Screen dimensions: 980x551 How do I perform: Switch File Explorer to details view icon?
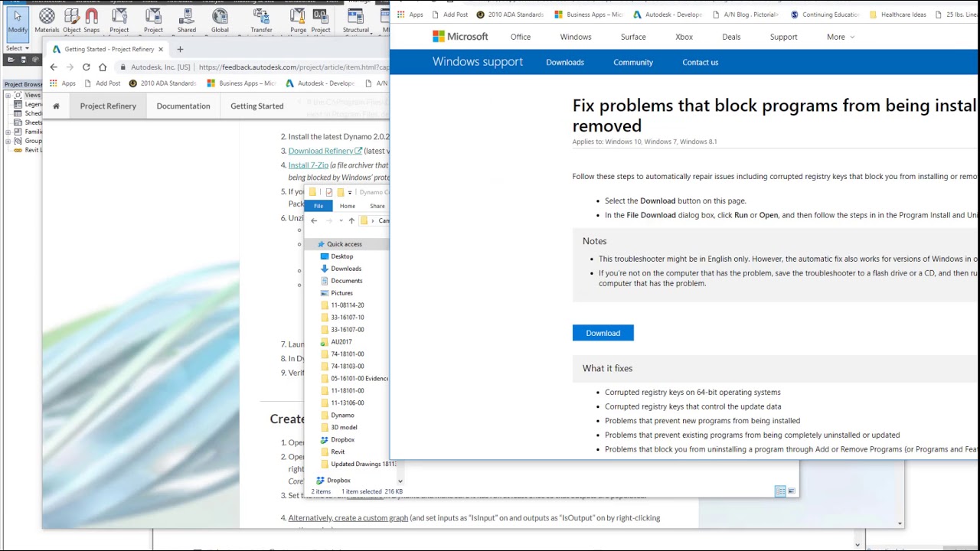779,491
